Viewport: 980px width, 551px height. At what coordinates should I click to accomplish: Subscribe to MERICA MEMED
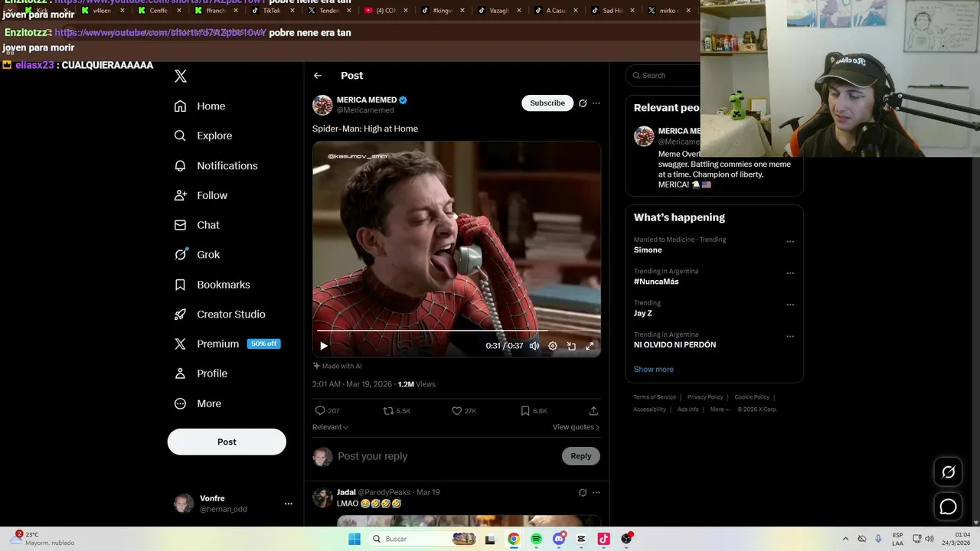tap(547, 103)
